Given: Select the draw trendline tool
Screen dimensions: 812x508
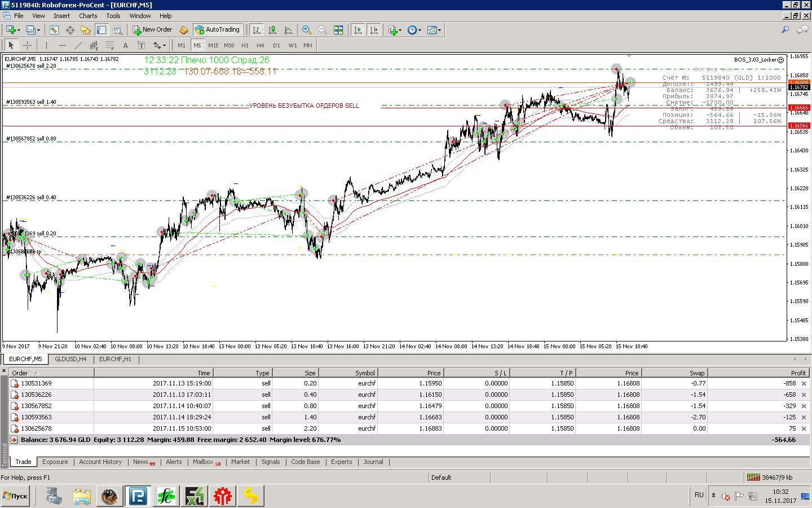Looking at the screenshot, I should click(x=78, y=45).
